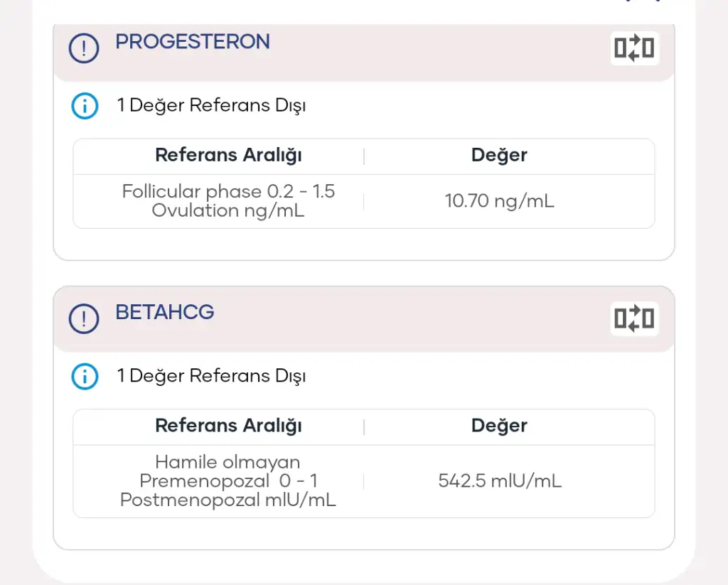Select Referans Aralığı header in PROGESTERON table
728x585 pixels.
[228, 156]
